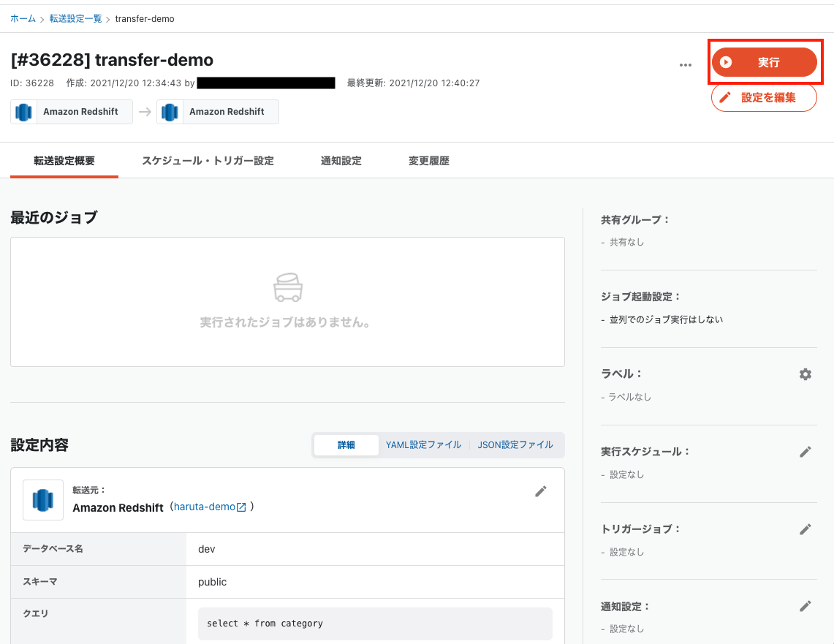Switch to YAML設定ファイル view
Screen dimensions: 834x644
(424, 444)
